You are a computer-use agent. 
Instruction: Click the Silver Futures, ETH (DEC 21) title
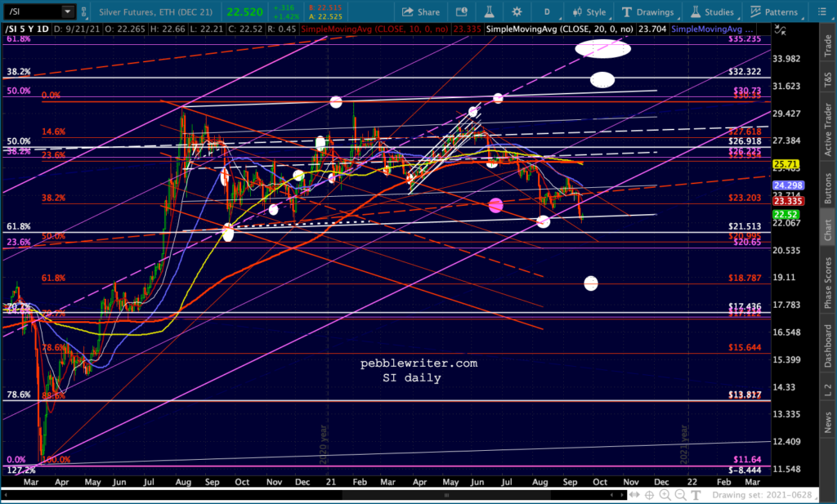click(x=155, y=11)
